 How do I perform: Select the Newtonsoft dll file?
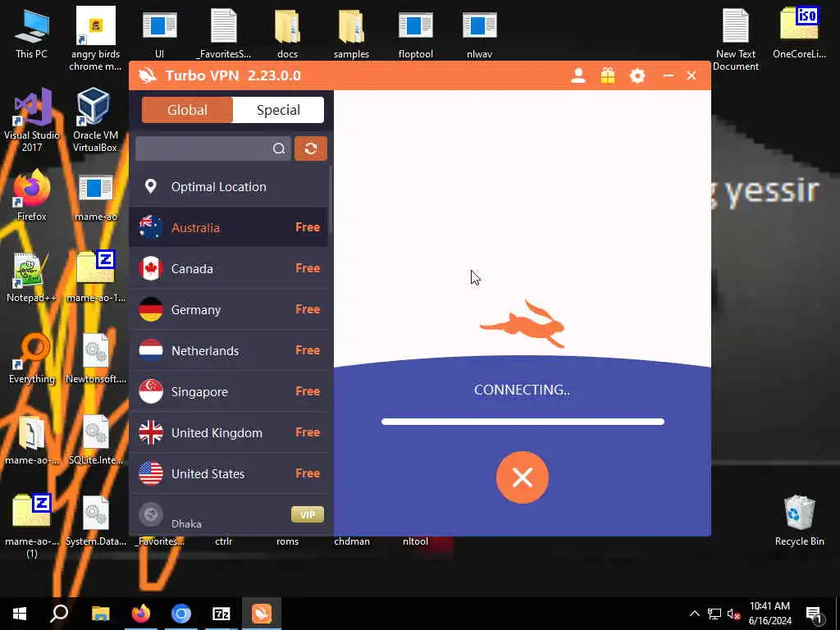tap(95, 358)
